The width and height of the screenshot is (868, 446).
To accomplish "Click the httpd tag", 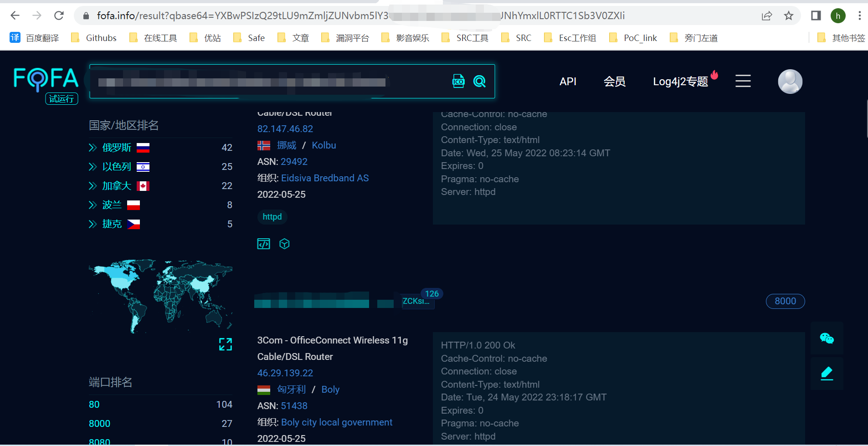I will pyautogui.click(x=272, y=217).
